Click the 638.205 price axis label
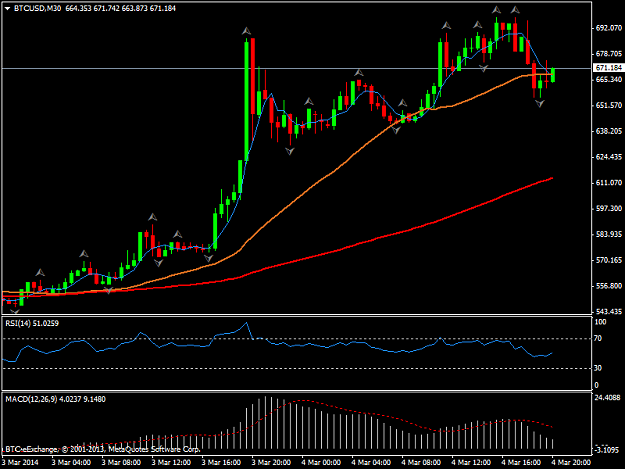This screenshot has height=469, width=625. tap(609, 131)
